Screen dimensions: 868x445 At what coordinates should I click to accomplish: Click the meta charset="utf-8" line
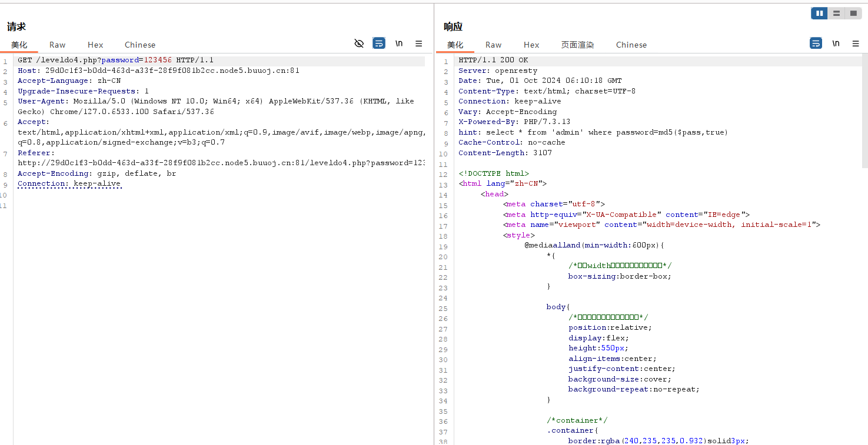[554, 204]
